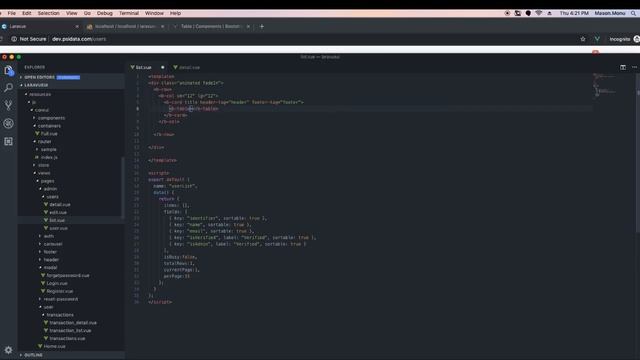Open the Debug view in activity bar
The width and height of the screenshot is (640, 360).
click(9, 123)
